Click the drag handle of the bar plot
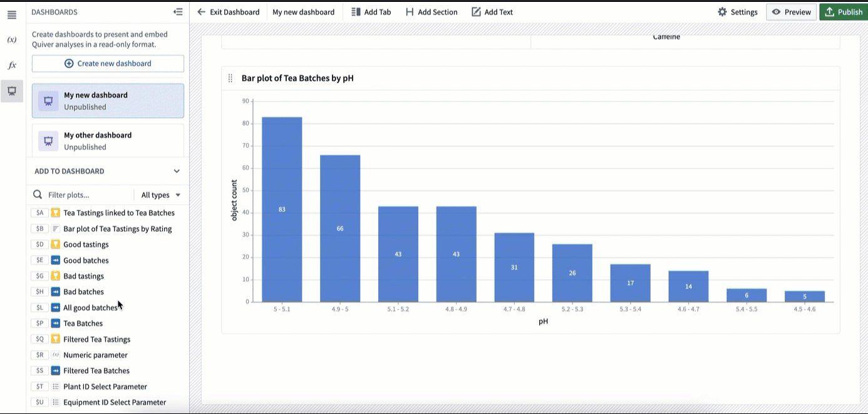Viewport: 868px width, 414px height. (230, 78)
